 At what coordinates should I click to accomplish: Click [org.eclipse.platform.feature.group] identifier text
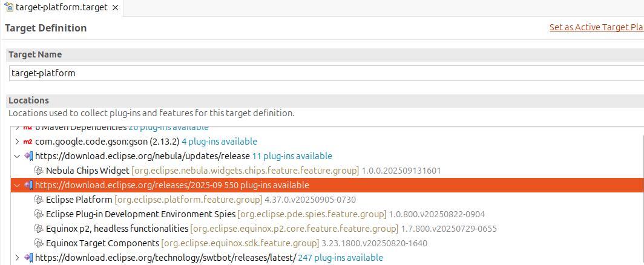coord(188,200)
